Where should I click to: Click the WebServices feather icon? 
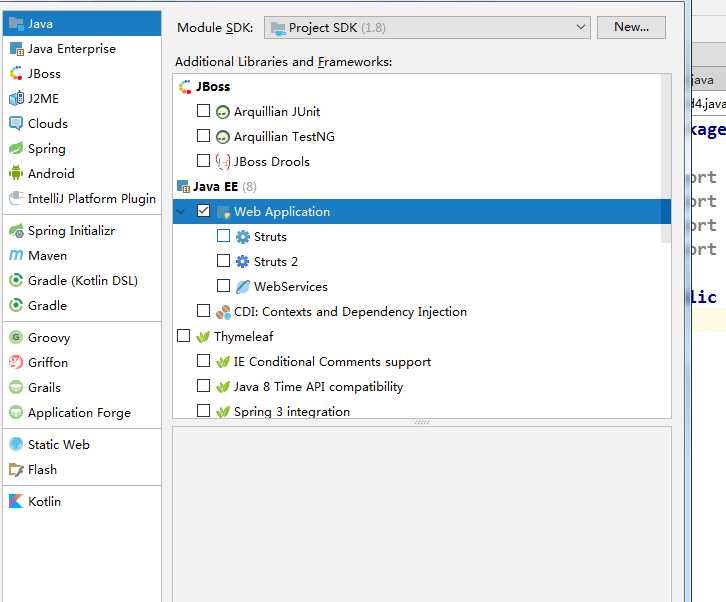pos(243,287)
